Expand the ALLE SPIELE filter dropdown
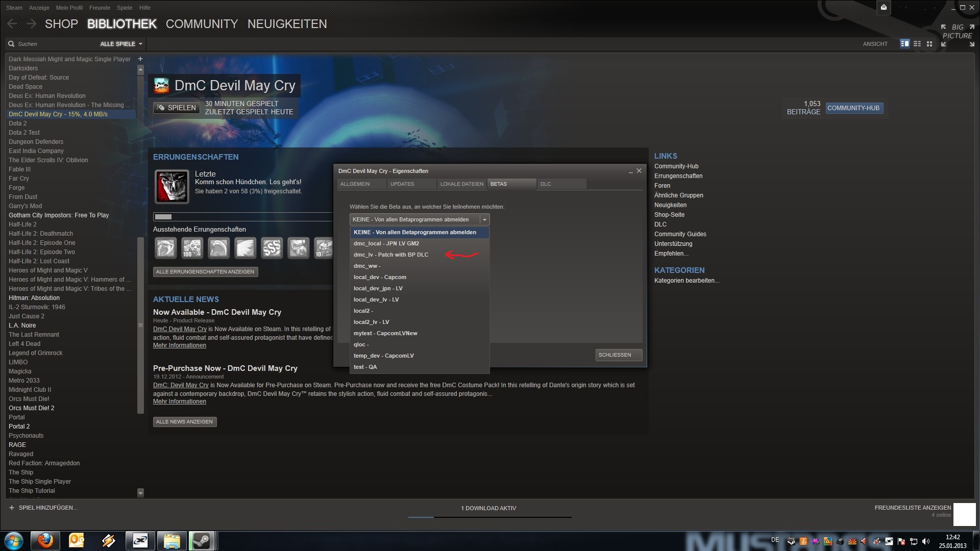The height and width of the screenshot is (551, 980). tap(121, 44)
